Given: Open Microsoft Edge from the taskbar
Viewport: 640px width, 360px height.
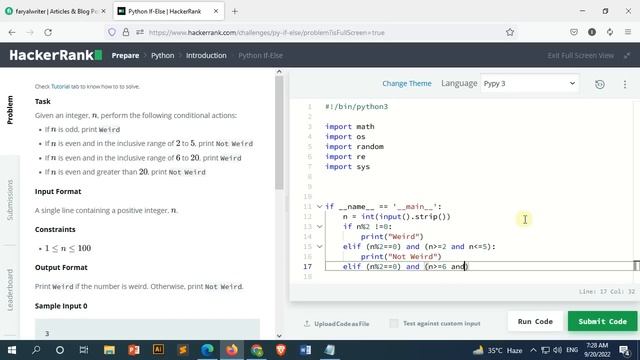Looking at the screenshot, I should (x=207, y=350).
